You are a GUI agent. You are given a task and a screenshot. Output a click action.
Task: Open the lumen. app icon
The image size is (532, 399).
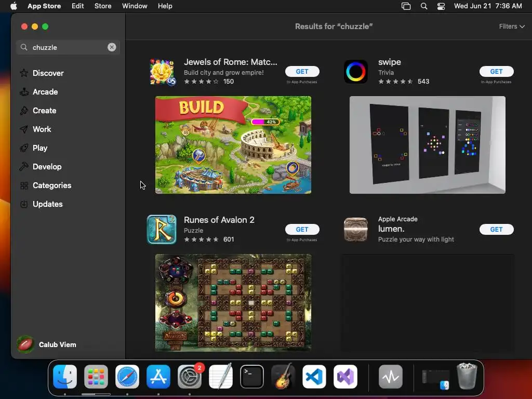355,229
